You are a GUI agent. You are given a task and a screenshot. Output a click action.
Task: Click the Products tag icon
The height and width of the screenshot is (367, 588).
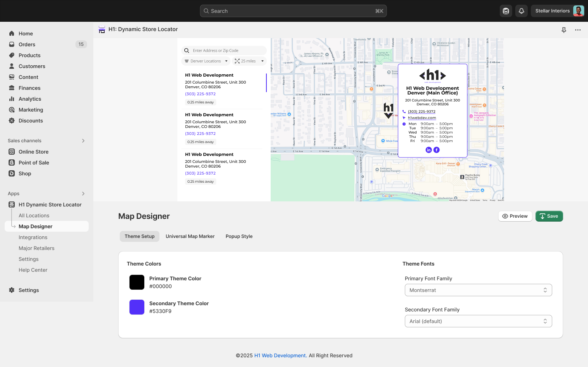[x=12, y=55]
